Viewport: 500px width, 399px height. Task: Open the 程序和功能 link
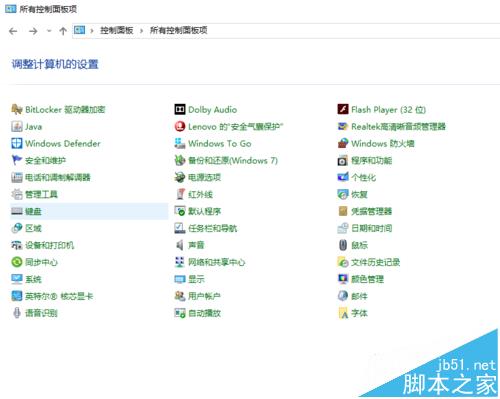(371, 160)
